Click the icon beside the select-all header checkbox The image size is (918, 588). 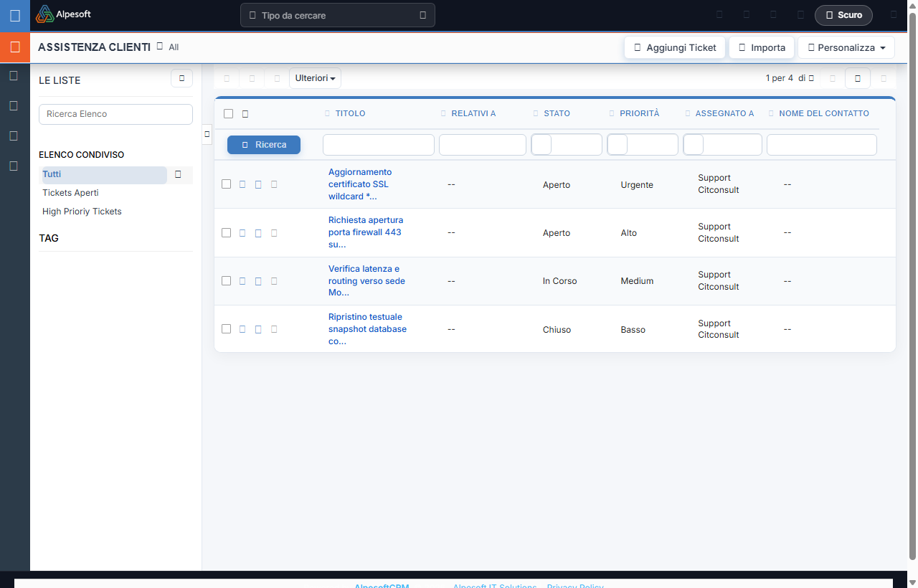pos(245,113)
